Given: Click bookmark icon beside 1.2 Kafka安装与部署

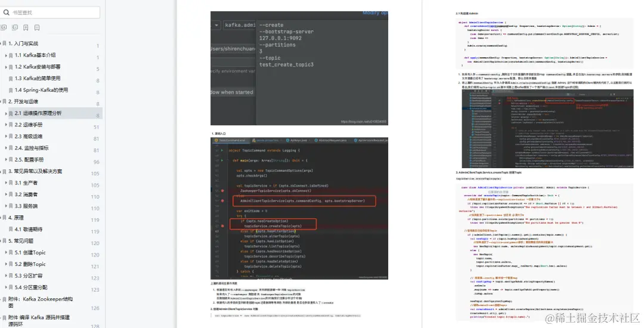Looking at the screenshot, I should pos(11,67).
